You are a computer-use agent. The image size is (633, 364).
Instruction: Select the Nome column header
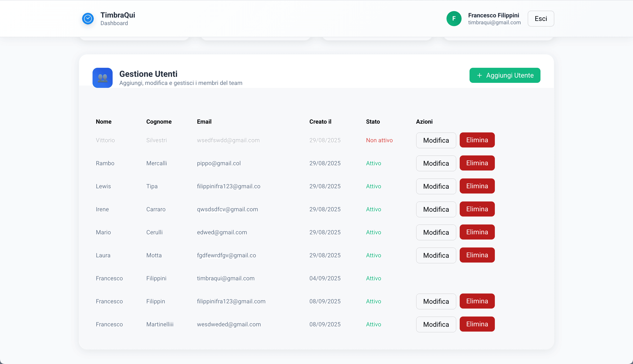104,122
